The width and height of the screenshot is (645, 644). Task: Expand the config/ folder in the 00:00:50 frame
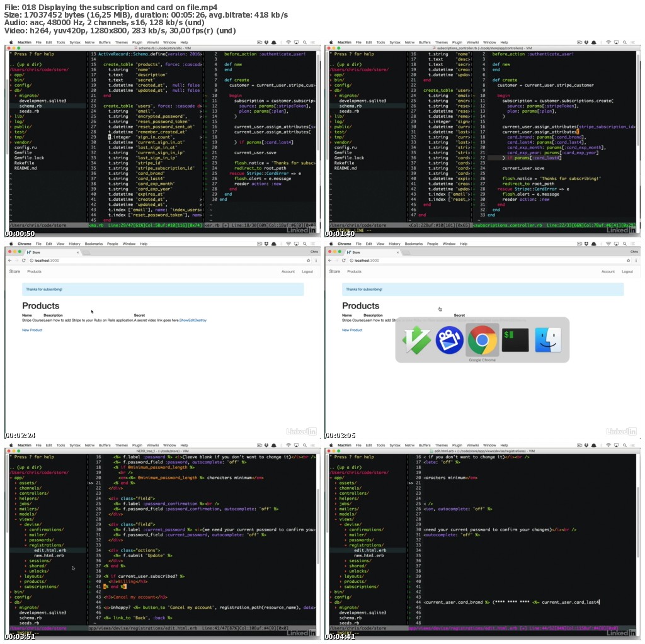[21, 85]
